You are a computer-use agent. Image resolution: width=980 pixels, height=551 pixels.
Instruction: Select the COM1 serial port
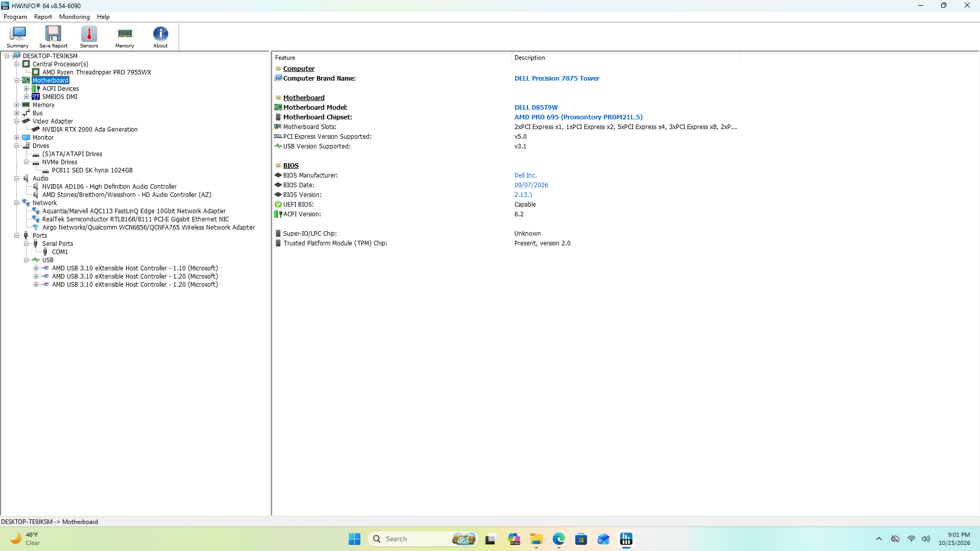point(60,252)
